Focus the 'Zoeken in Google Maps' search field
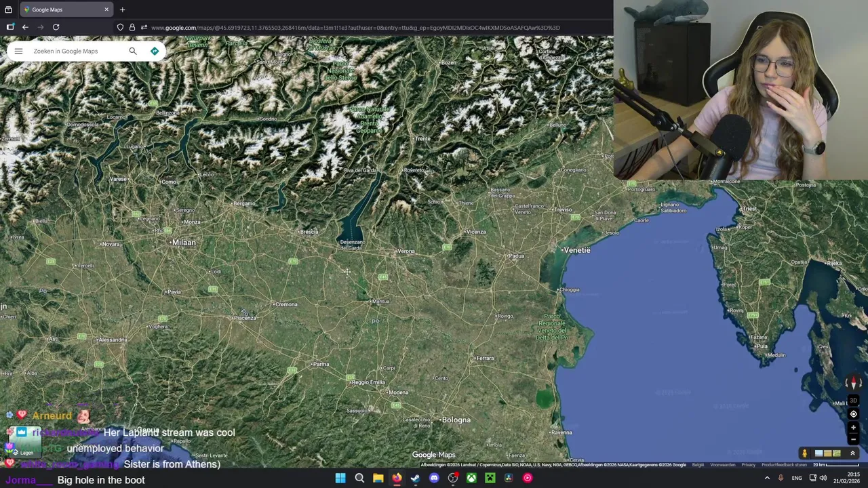Viewport: 868px width, 488px height. [x=78, y=51]
